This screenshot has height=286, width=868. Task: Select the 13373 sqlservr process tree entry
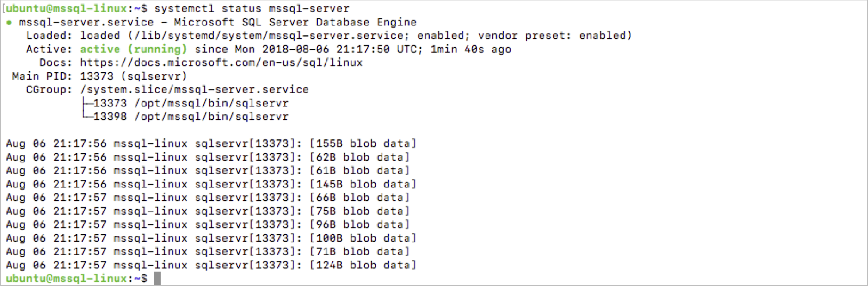click(x=191, y=103)
